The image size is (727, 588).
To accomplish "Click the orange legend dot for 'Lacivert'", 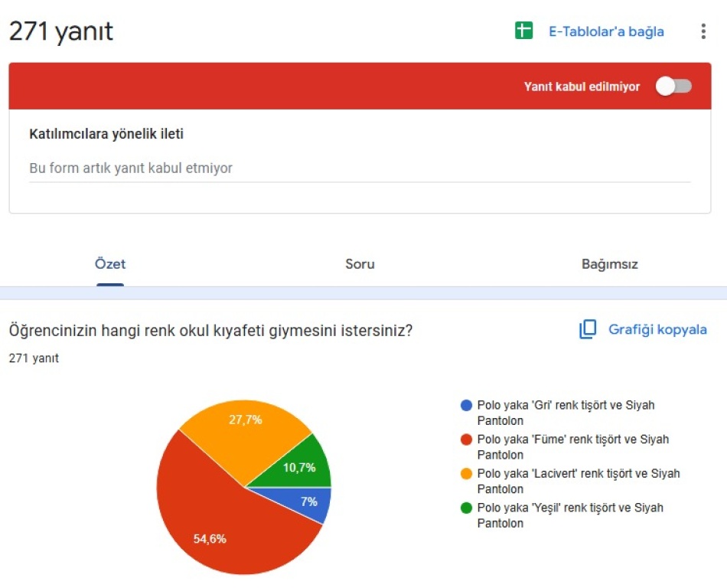I will coord(466,474).
